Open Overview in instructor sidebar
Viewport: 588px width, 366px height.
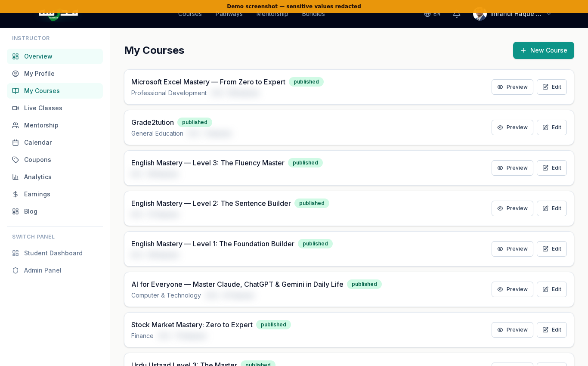tap(55, 56)
